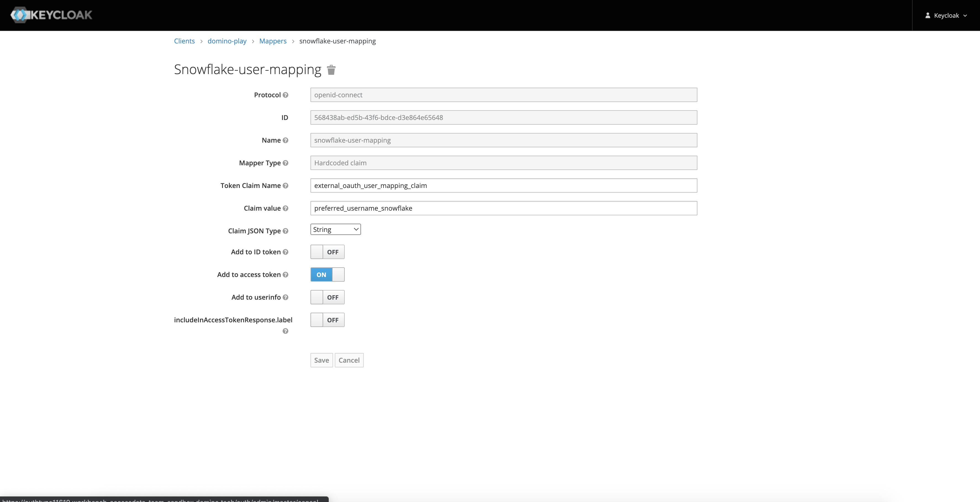Viewport: 980px width, 502px height.
Task: Show help for Add to ID token
Action: [285, 252]
